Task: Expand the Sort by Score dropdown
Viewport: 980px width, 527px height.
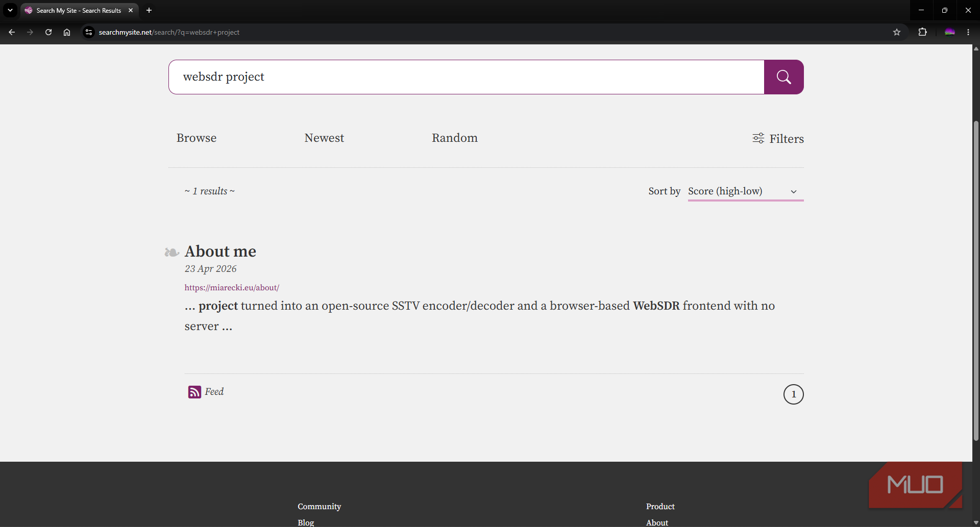Action: tap(746, 191)
